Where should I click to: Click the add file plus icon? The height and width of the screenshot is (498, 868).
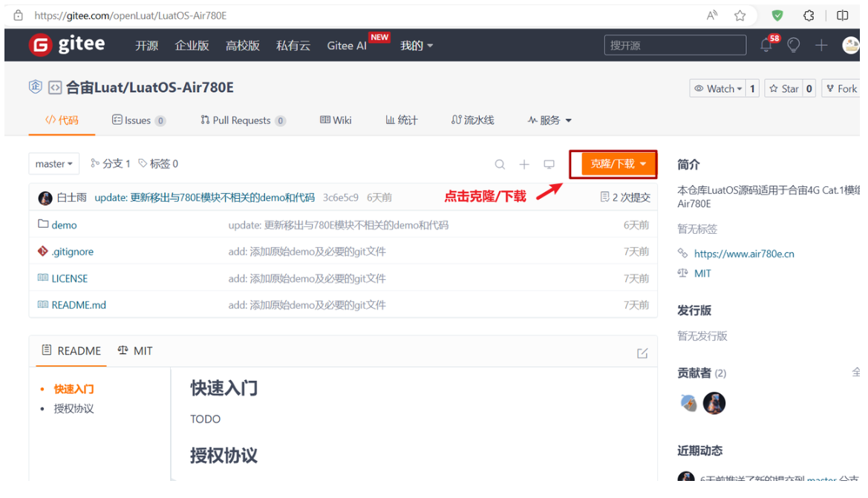pos(524,164)
